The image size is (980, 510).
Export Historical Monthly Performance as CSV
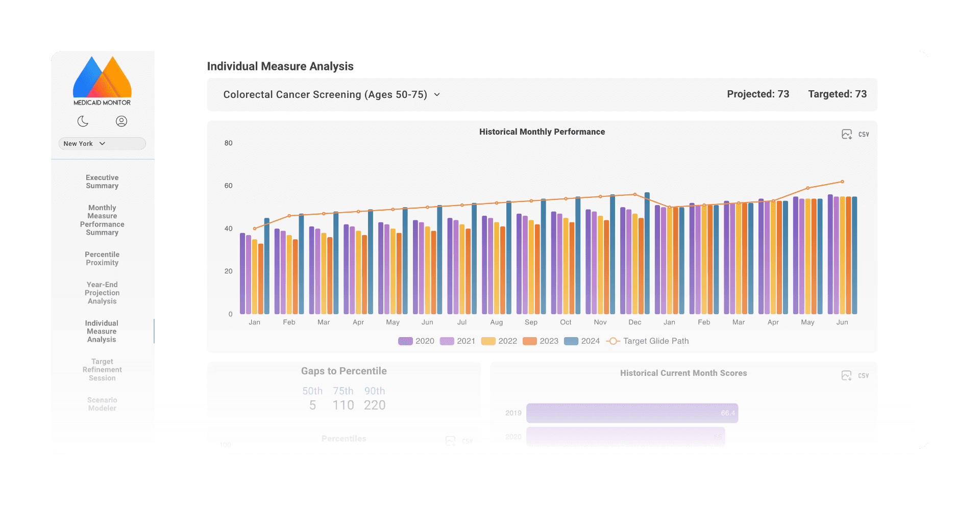pyautogui.click(x=864, y=135)
